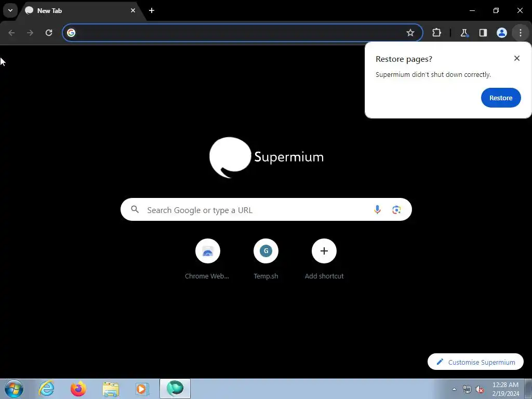Screen dimensions: 532x399
Task: Click the Supermium logo
Action: pos(267,157)
